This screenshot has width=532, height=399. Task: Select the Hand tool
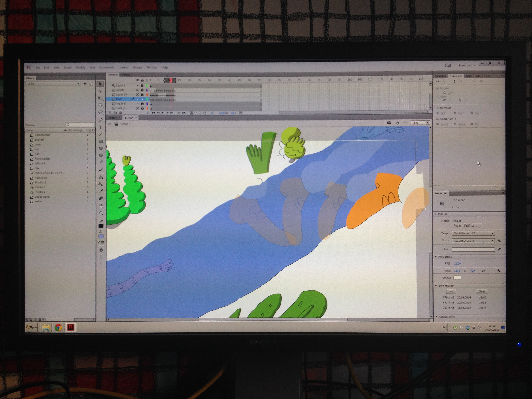tap(101, 206)
